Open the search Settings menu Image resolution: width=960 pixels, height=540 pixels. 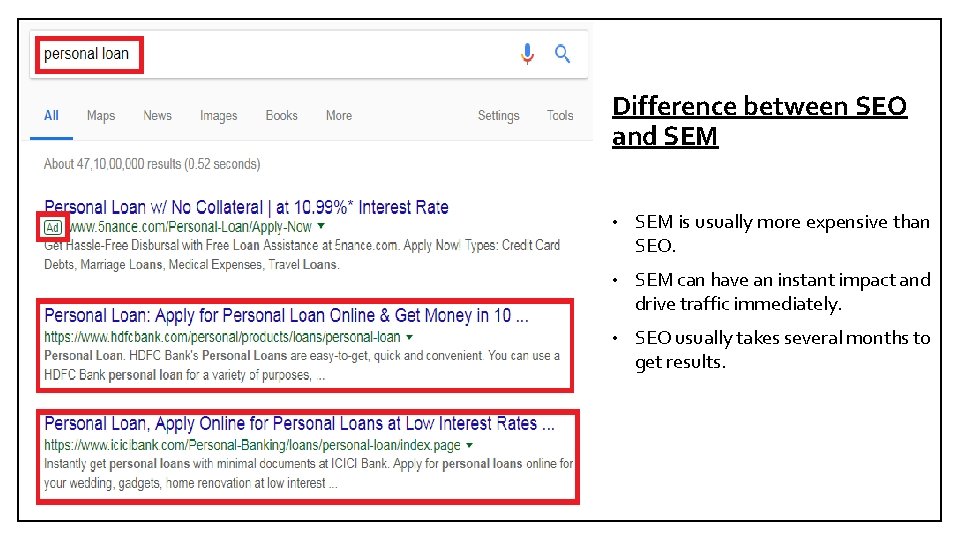click(x=498, y=115)
